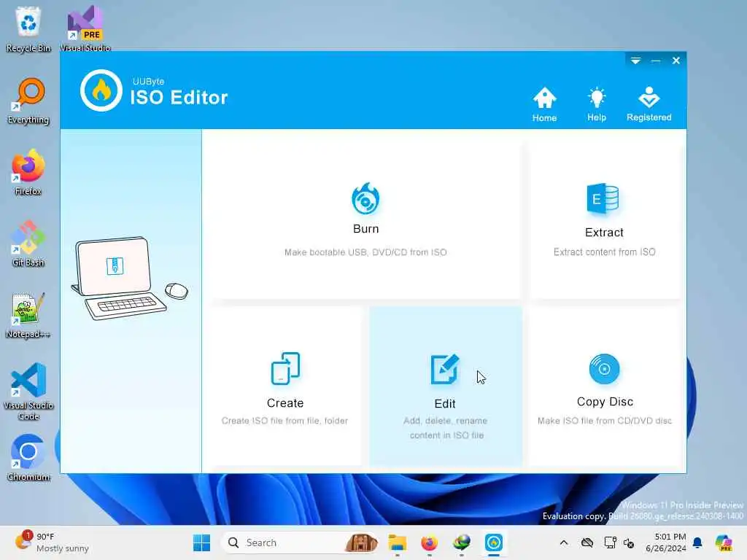Open the notification bell
The width and height of the screenshot is (747, 560).
[697, 542]
